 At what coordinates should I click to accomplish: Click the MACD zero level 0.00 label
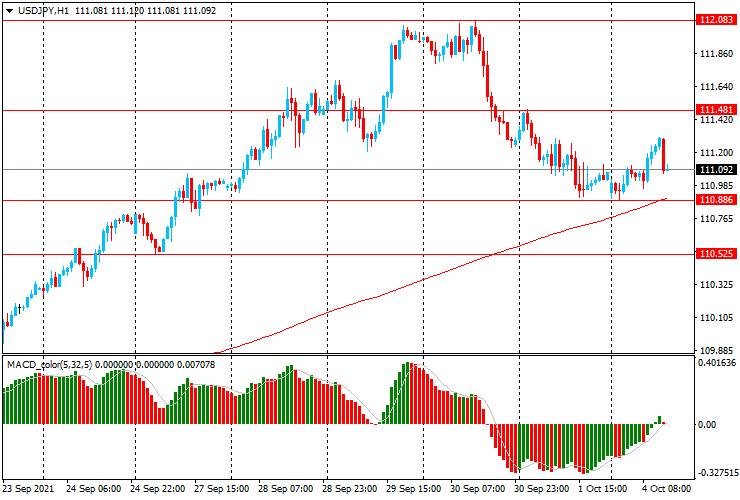pos(707,425)
